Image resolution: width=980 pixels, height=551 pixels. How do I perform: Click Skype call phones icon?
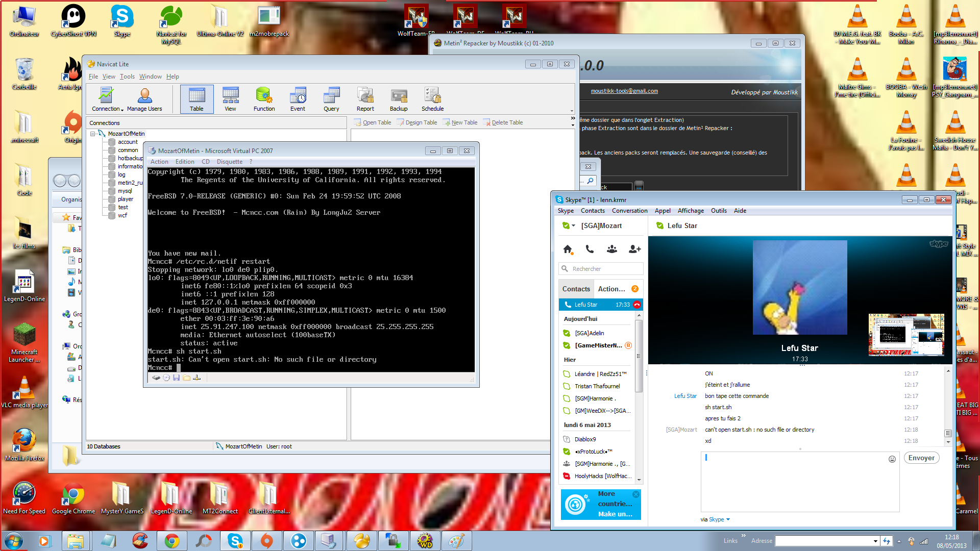point(590,249)
